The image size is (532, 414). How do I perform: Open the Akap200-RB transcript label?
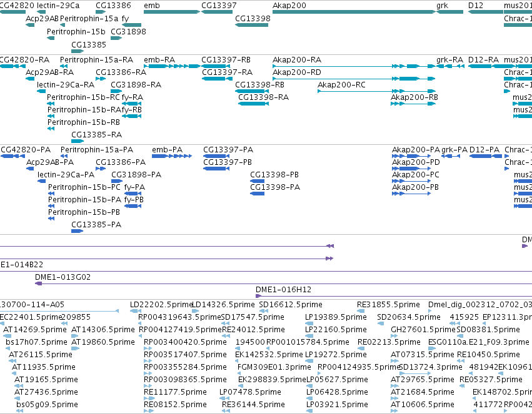[414, 97]
